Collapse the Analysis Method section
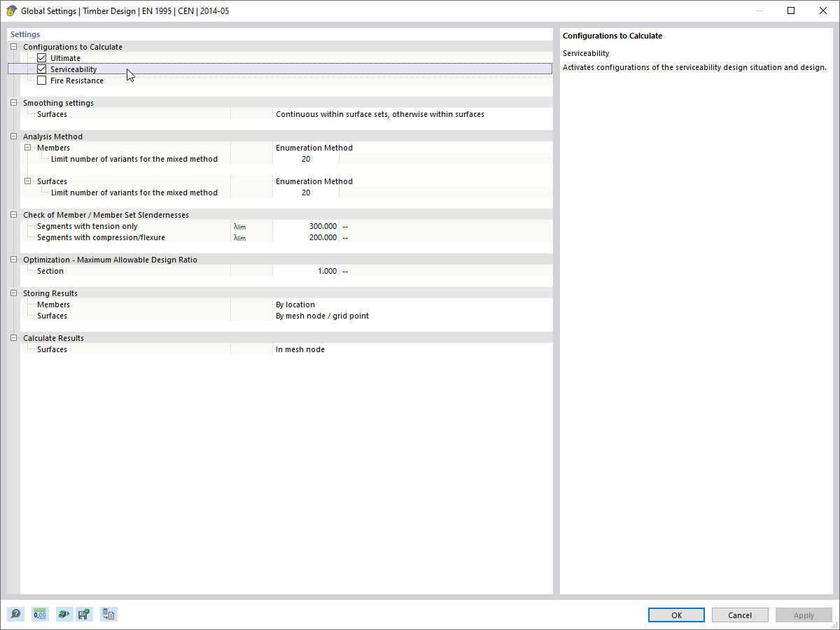The image size is (840, 630). tap(13, 136)
